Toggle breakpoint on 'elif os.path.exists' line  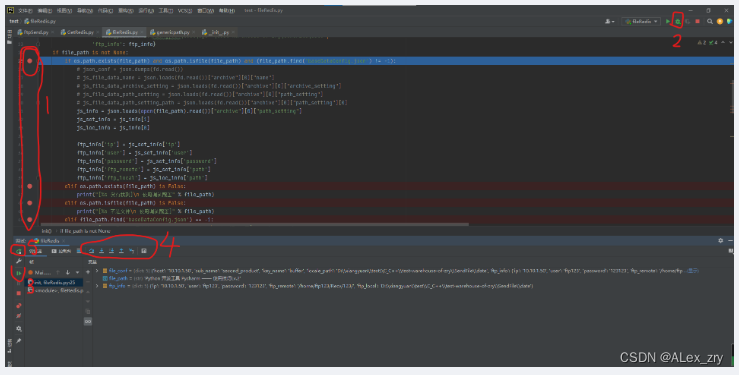30,186
